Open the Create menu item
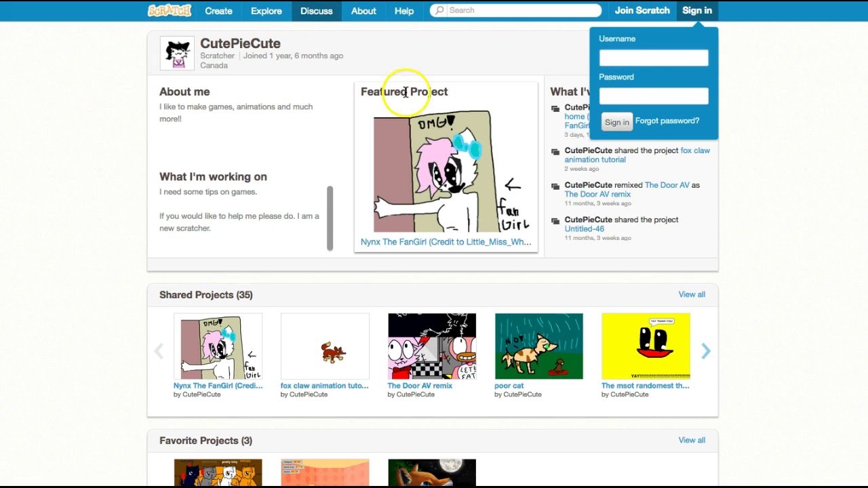Screen dimensions: 868x488 coord(218,11)
